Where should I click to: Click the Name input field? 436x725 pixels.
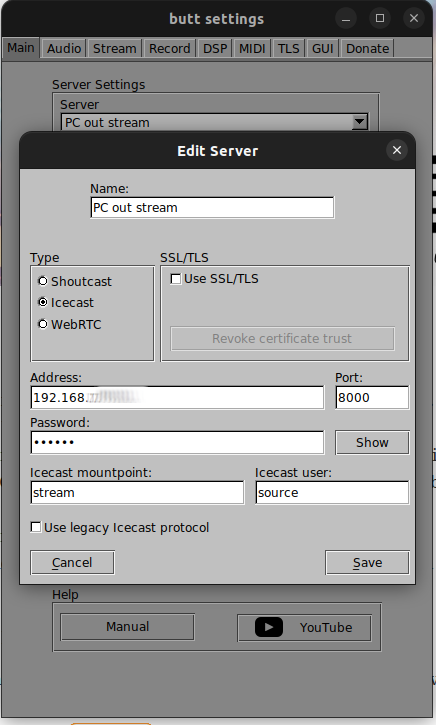tap(212, 208)
